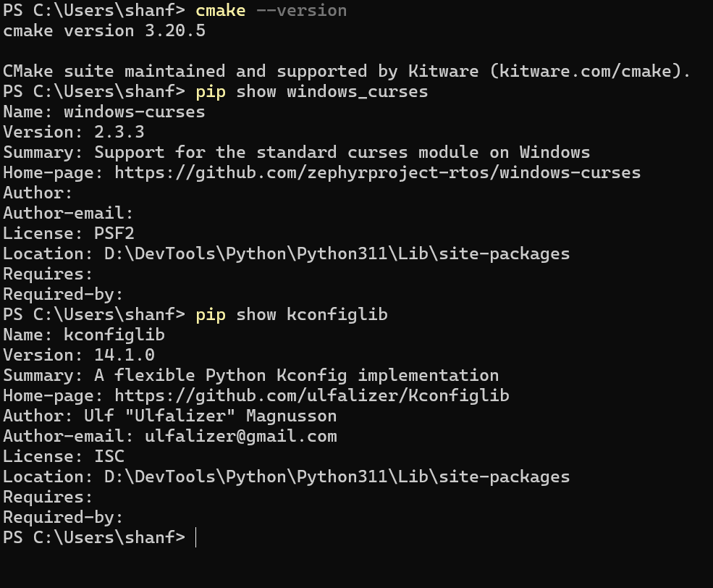The height and width of the screenshot is (588, 713).
Task: Click the "cmake --version" command text
Action: [x=271, y=10]
